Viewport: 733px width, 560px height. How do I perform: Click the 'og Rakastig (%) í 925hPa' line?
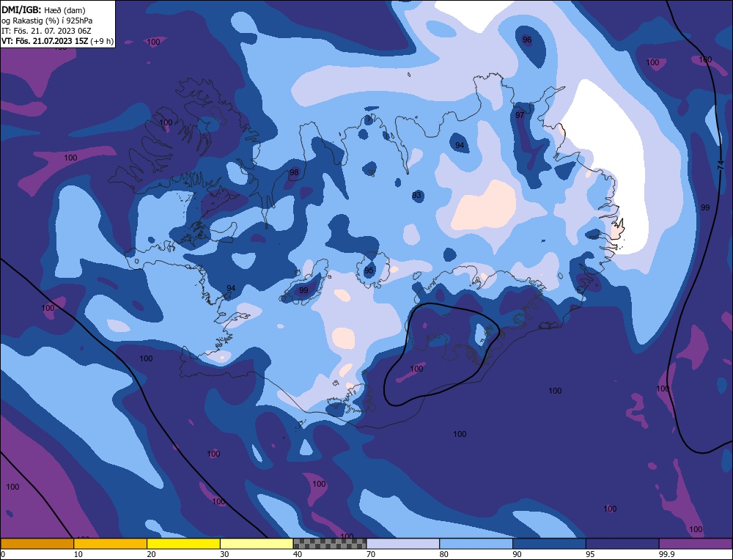coord(47,20)
